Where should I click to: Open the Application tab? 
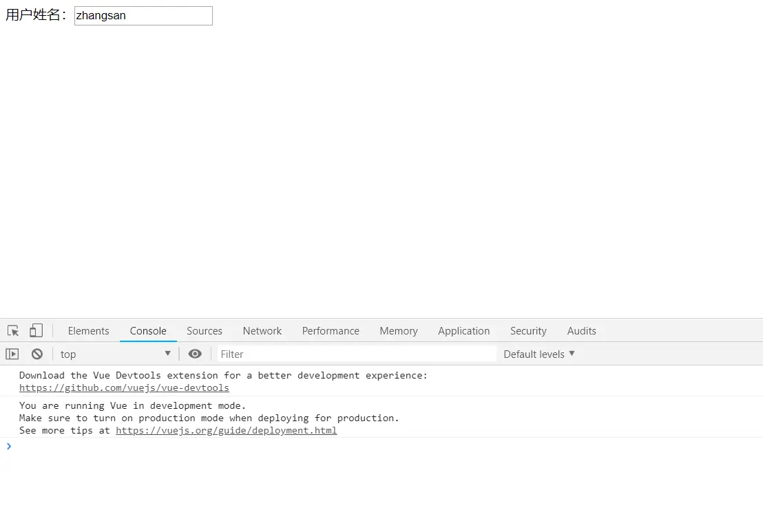[x=463, y=330]
